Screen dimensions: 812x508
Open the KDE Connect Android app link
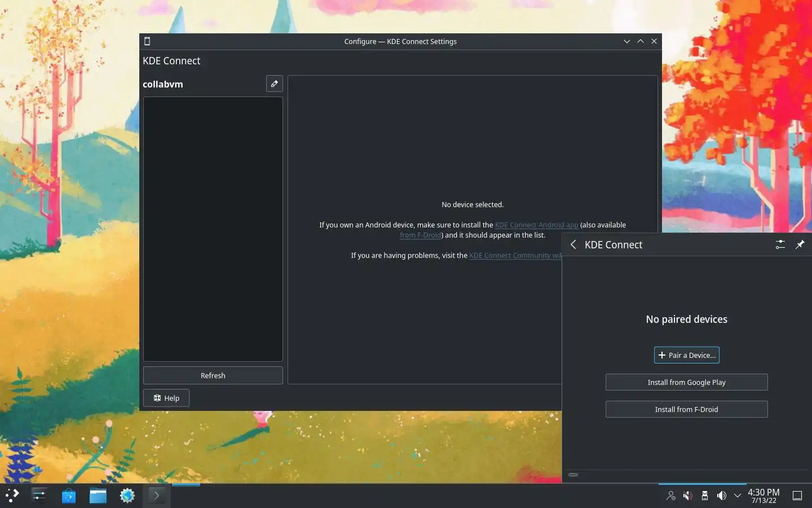[x=536, y=225]
